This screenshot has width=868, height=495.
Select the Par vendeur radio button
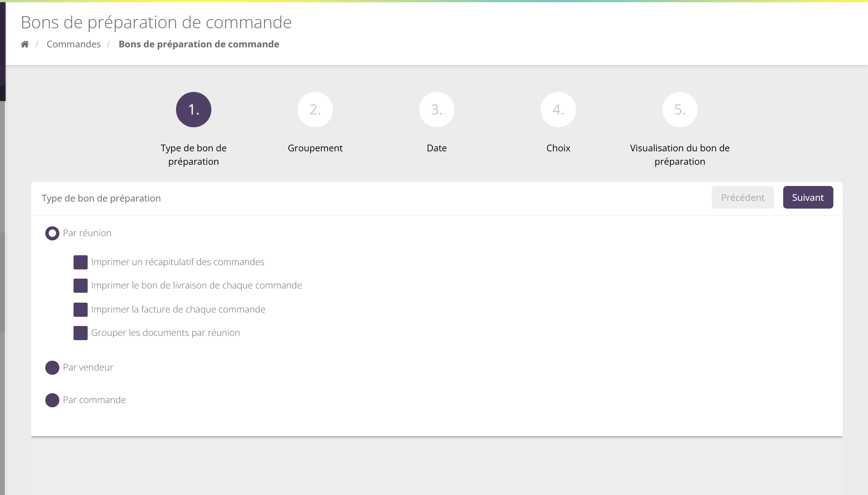pyautogui.click(x=52, y=368)
